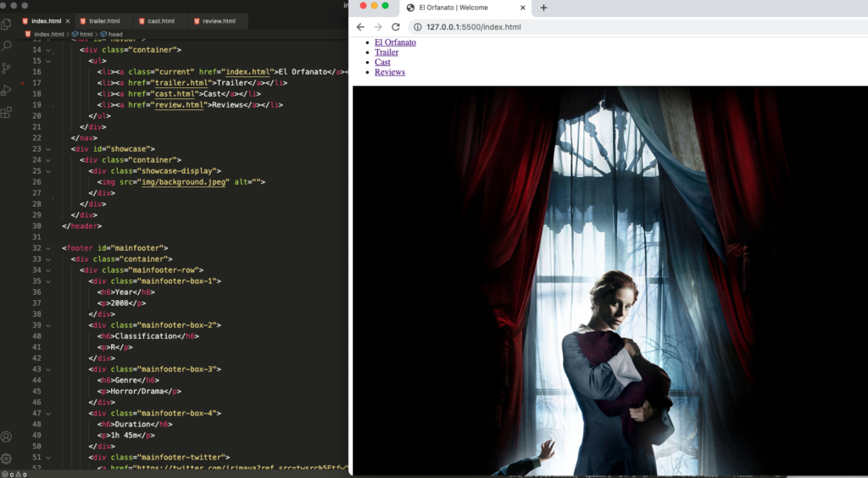Collapse the ul fold at line 15
This screenshot has height=478, width=868.
click(48, 61)
